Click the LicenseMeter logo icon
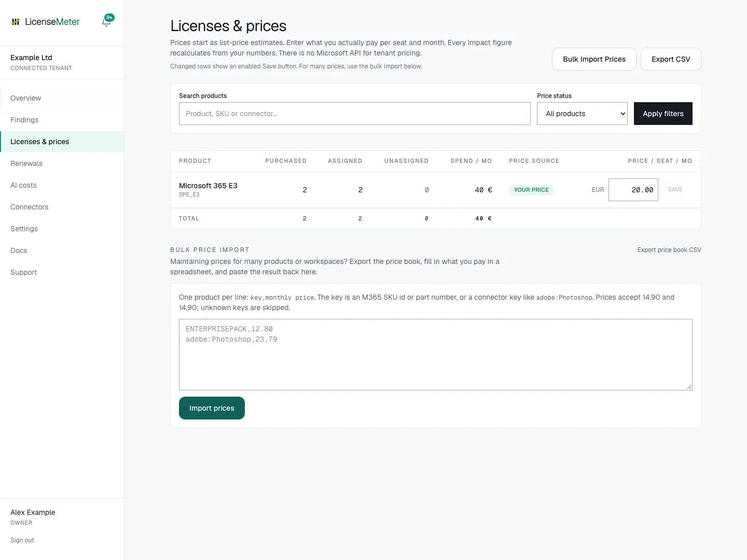 (16, 22)
